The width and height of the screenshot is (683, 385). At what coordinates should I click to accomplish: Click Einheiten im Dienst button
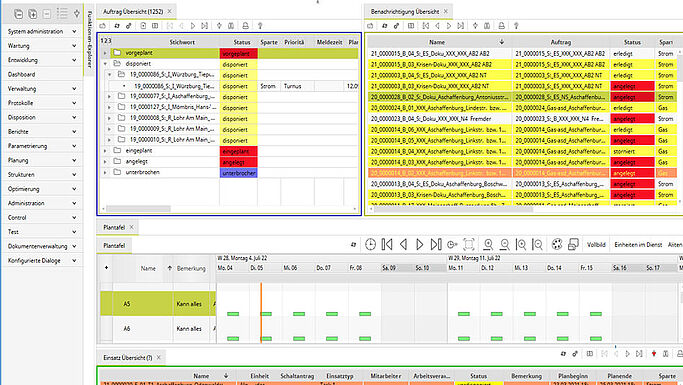(x=638, y=245)
